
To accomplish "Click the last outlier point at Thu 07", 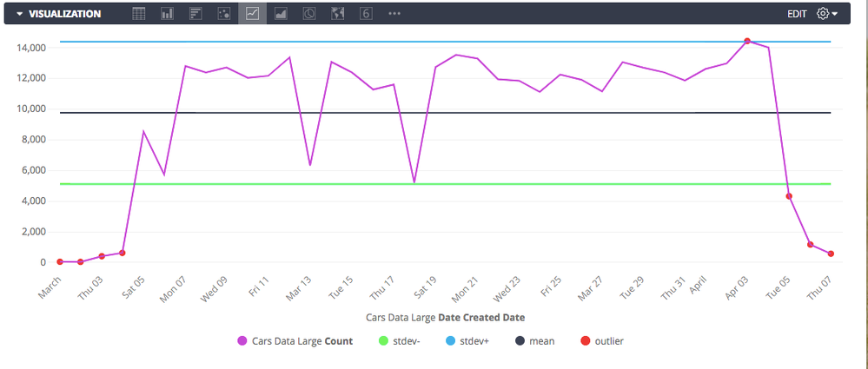I will 831,254.
